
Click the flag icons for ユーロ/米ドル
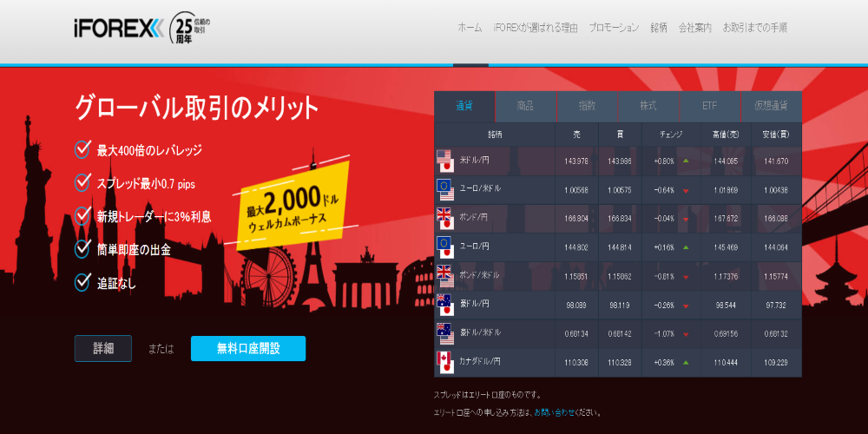point(445,190)
